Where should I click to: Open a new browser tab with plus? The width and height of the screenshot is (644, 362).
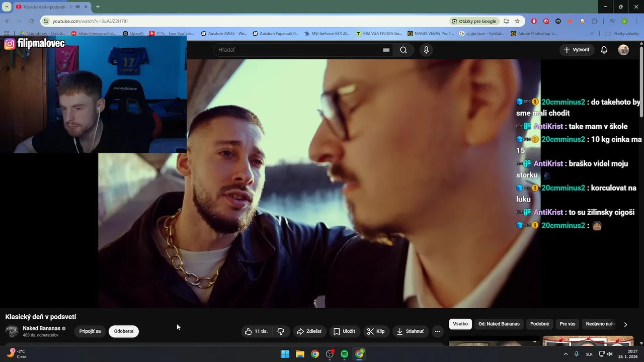[x=98, y=7]
